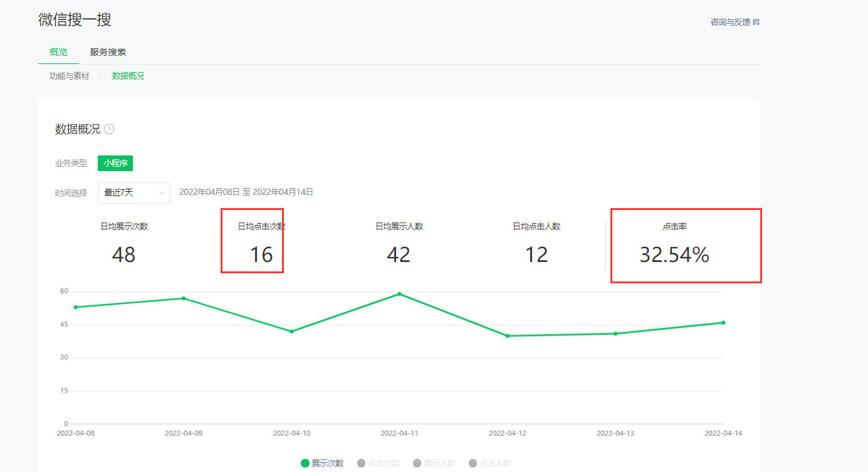Viewport: 868px width, 472px height.
Task: Click the 2022-04-08 x-axis label
Action: tap(76, 433)
